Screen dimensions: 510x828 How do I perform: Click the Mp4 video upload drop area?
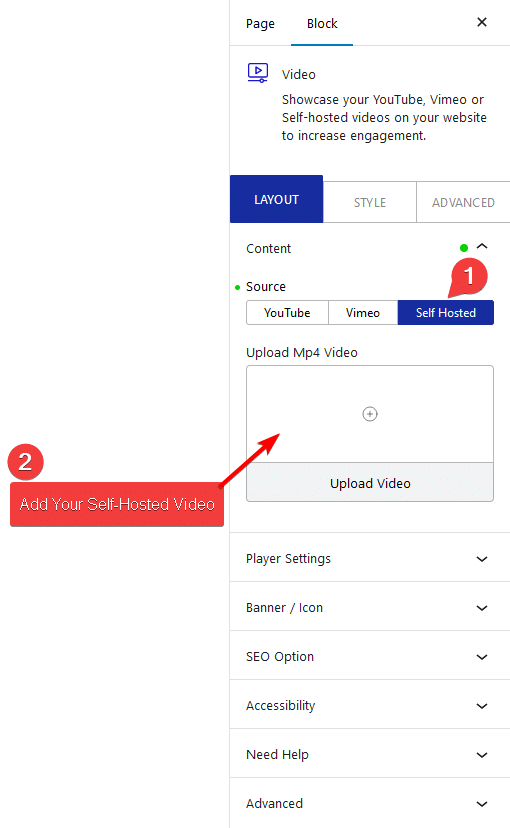pos(370,414)
